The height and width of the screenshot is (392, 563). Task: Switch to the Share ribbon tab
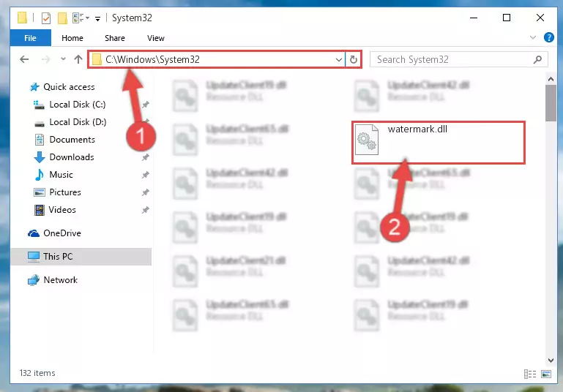pyautogui.click(x=115, y=38)
